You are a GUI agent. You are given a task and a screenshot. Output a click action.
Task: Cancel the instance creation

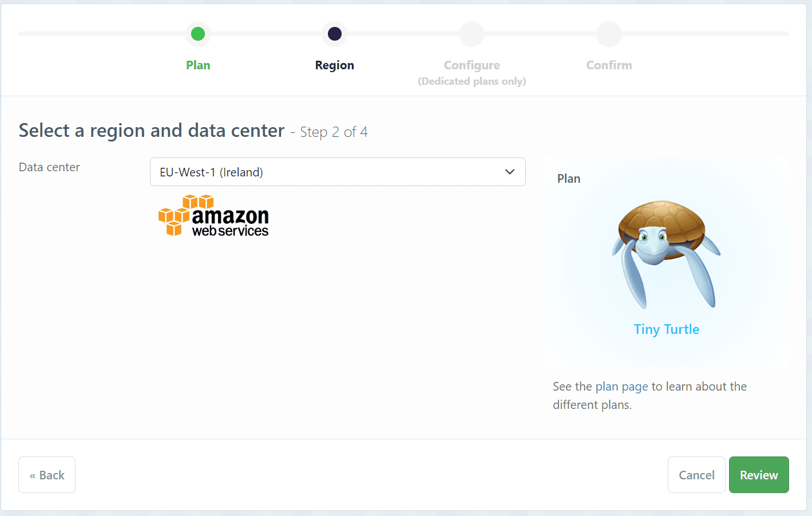(696, 475)
